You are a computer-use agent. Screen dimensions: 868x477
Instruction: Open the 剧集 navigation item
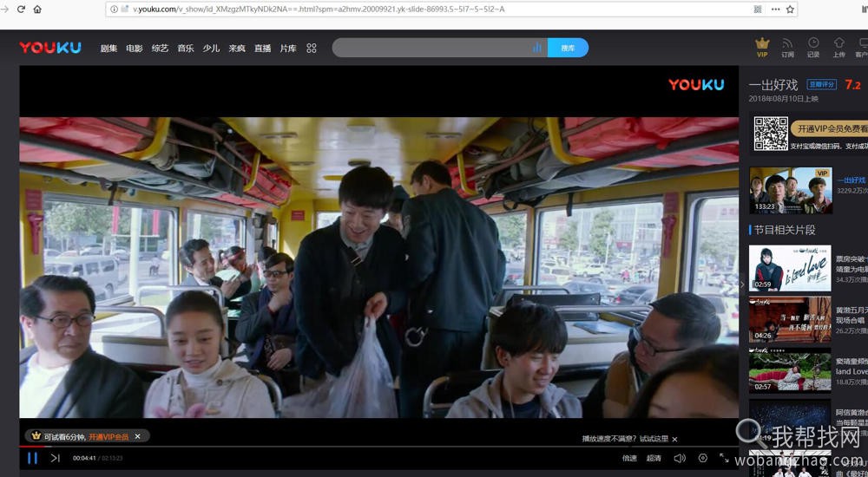pos(108,49)
